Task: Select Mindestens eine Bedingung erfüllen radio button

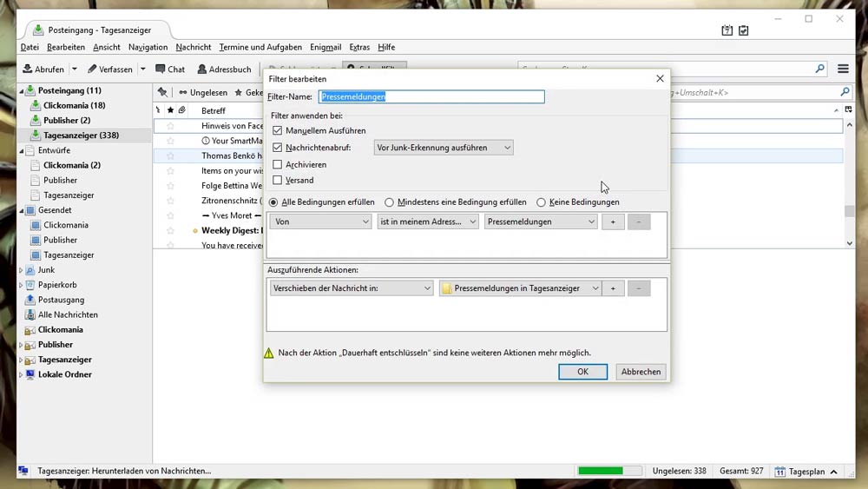Action: [389, 202]
